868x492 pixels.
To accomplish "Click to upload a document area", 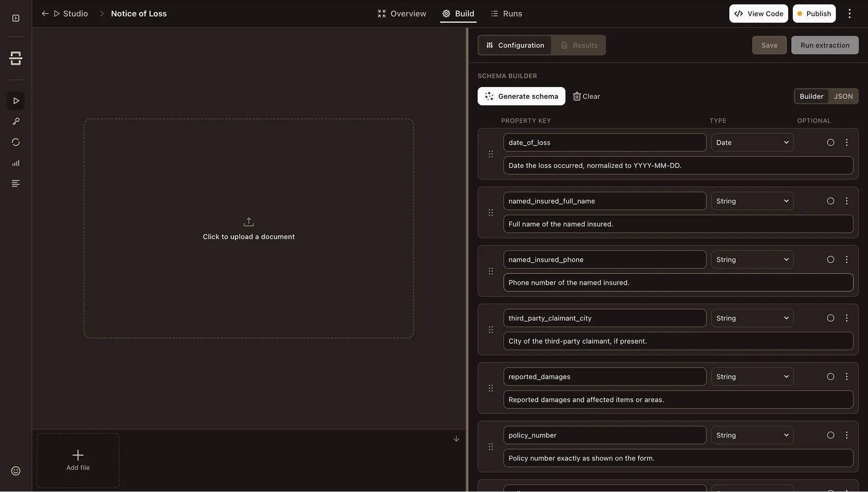I will click(249, 228).
